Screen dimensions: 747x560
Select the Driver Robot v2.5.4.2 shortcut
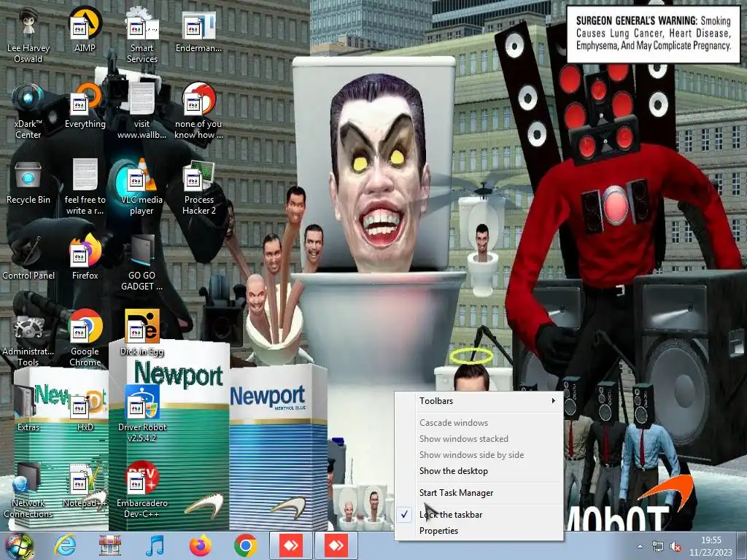pos(142,414)
